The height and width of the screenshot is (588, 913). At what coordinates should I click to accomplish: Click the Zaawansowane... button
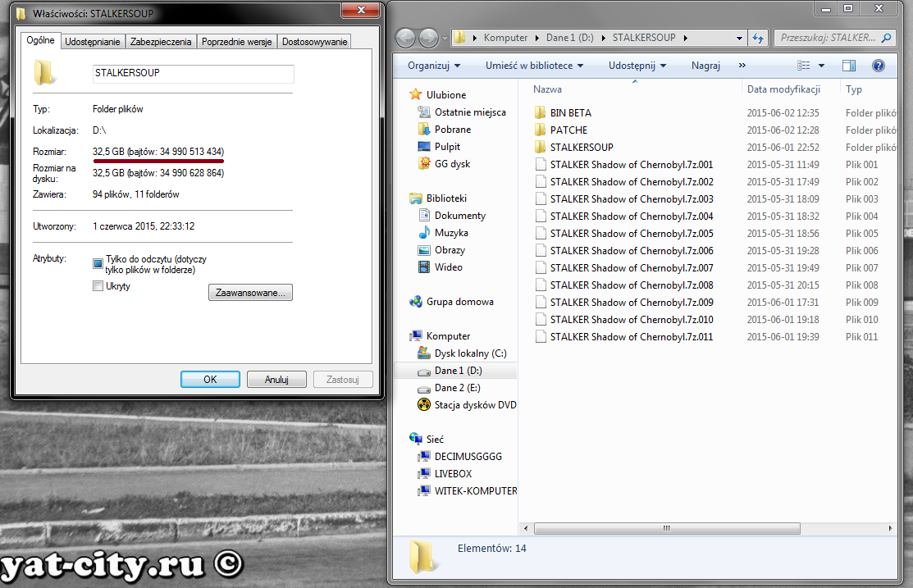pyautogui.click(x=250, y=293)
